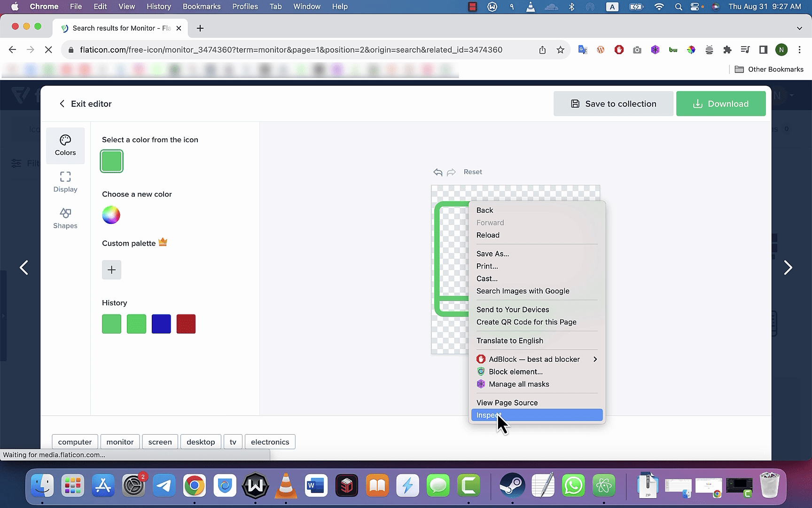The image size is (812, 508).
Task: Select Send to Your Devices
Action: (537, 310)
